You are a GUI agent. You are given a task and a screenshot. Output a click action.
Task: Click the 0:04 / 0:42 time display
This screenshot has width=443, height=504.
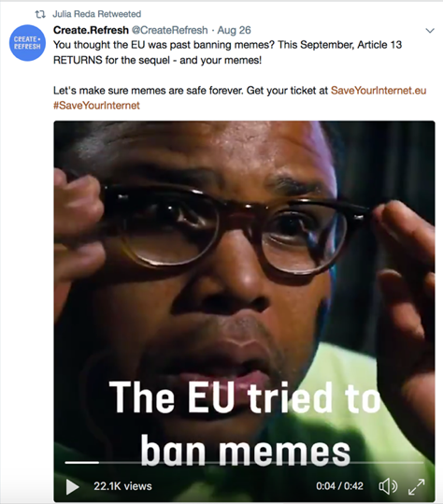[339, 486]
